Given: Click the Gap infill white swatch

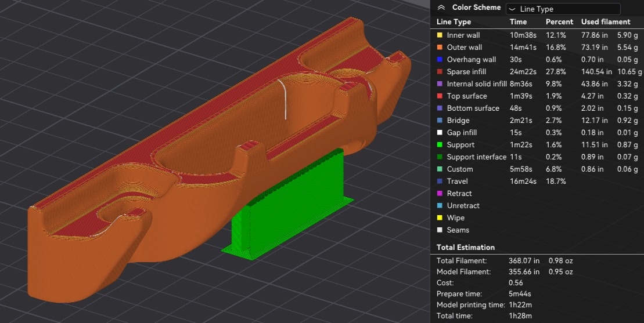Looking at the screenshot, I should [x=440, y=132].
